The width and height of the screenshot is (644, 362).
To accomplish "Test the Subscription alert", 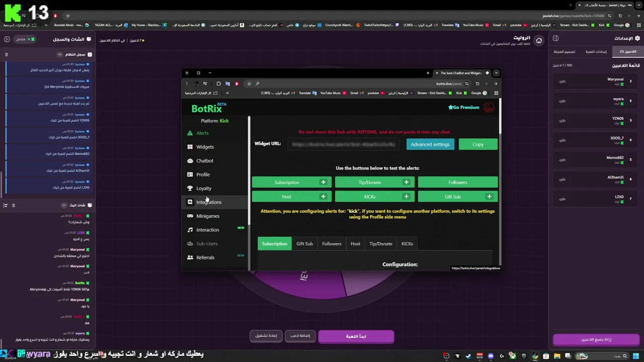I will 287,183.
